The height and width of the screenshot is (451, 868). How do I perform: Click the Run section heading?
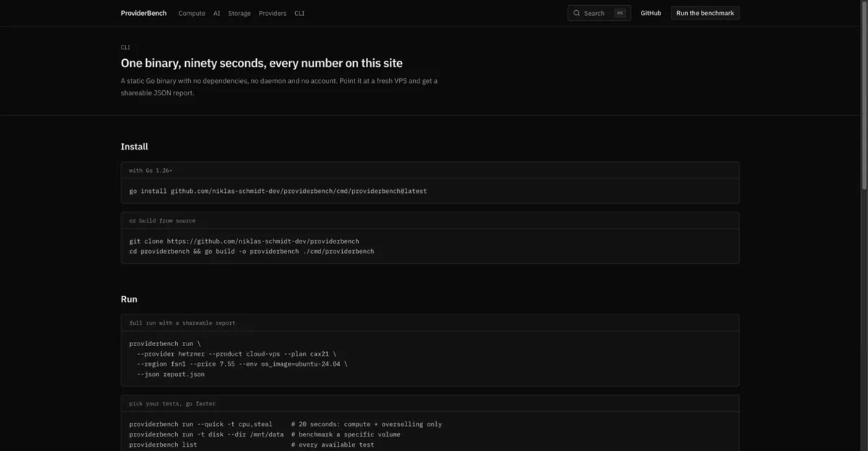129,298
